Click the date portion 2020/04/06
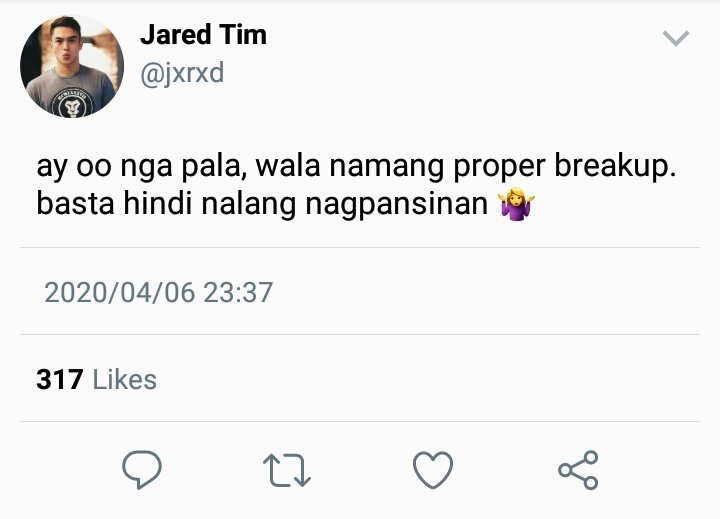 pos(120,293)
